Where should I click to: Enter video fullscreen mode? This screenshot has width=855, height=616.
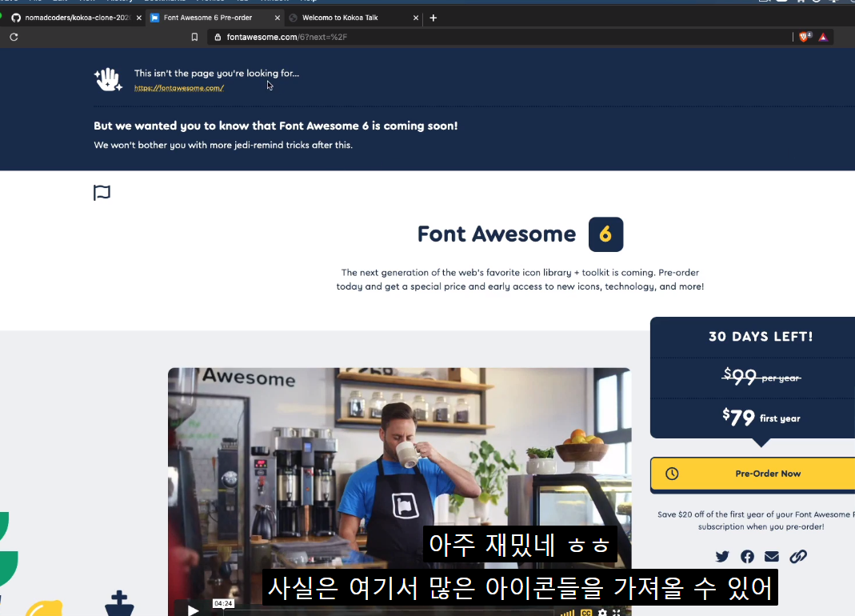pyautogui.click(x=617, y=613)
